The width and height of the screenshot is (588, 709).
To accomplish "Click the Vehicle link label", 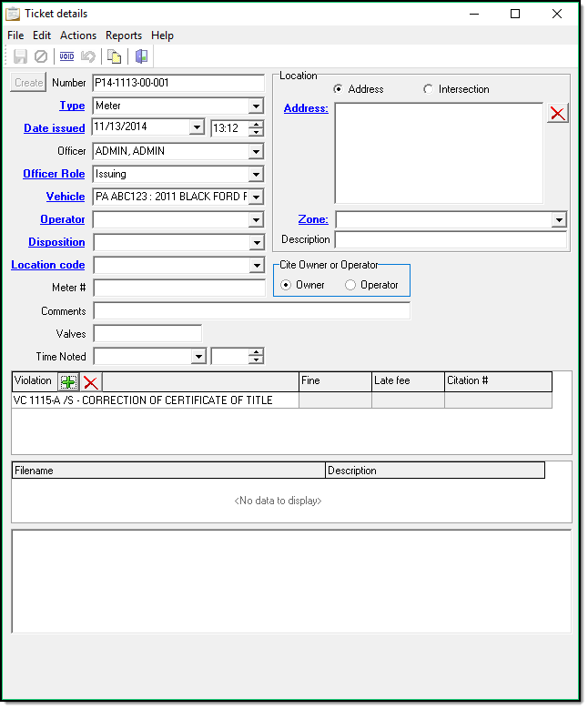I will tap(66, 197).
